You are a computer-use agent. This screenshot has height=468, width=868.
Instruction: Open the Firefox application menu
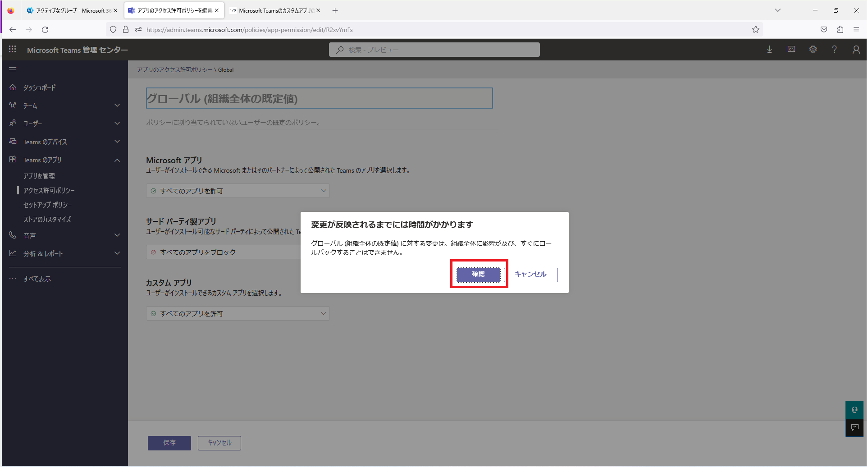coord(856,30)
